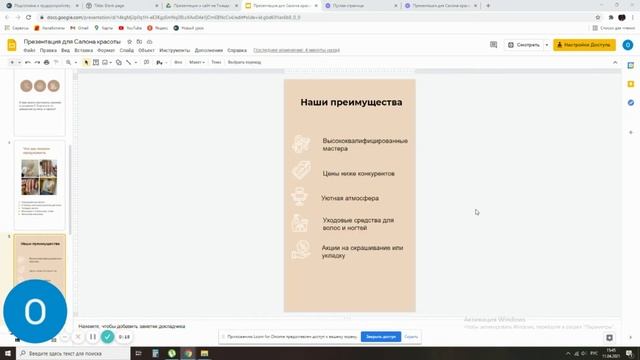Open the Вид menu
This screenshot has width=640, height=360.
(x=65, y=50)
